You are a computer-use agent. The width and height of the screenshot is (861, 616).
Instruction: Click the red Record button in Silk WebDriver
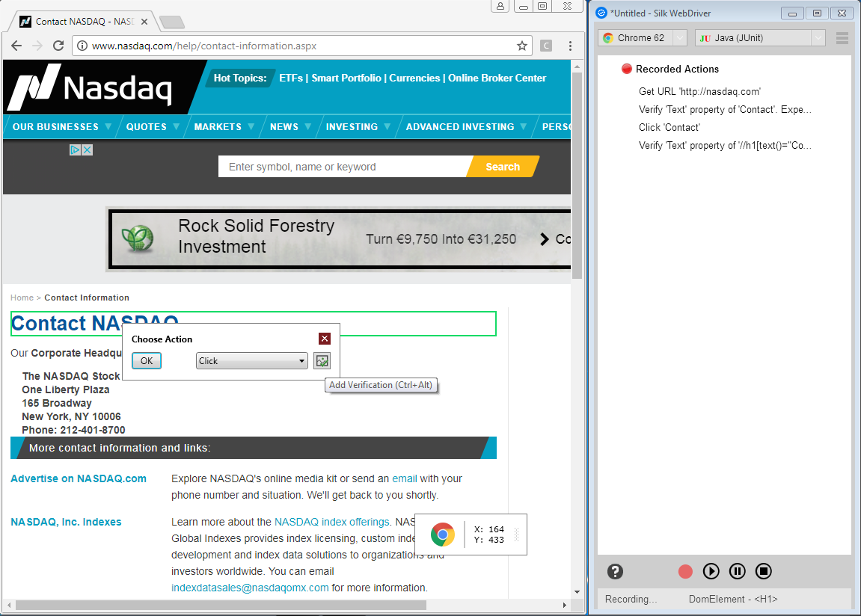pos(685,572)
